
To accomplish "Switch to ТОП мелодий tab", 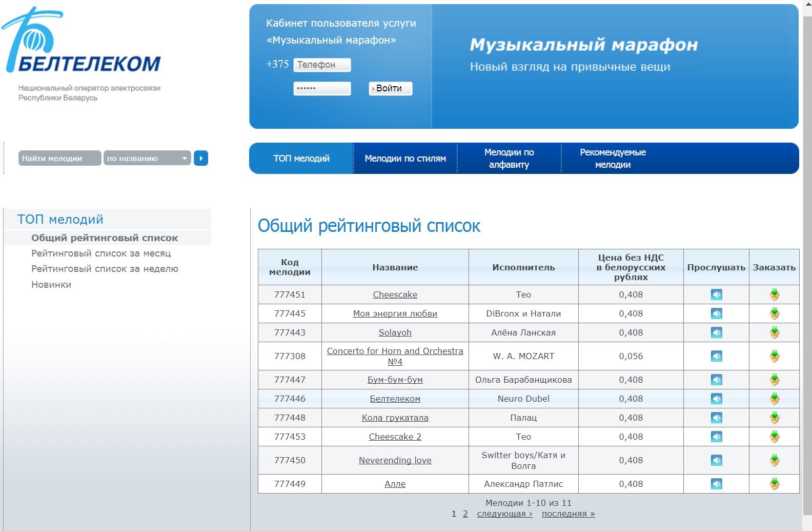I will 301,159.
